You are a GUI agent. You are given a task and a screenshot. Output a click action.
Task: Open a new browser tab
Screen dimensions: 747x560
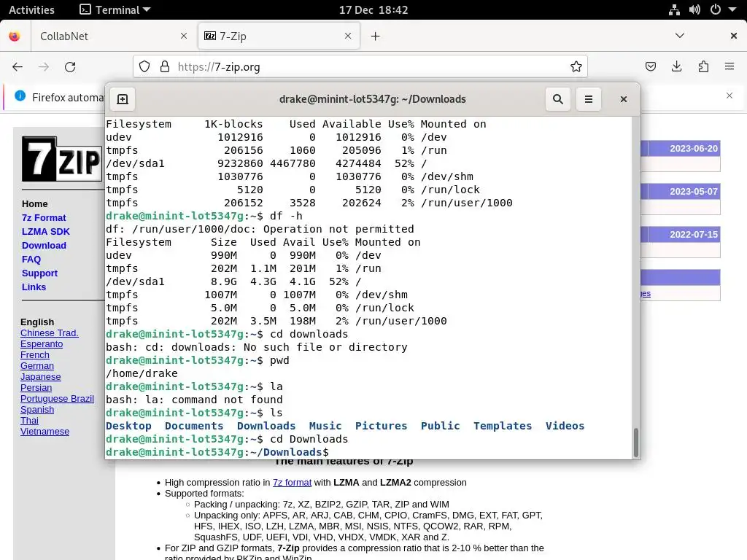coord(376,36)
